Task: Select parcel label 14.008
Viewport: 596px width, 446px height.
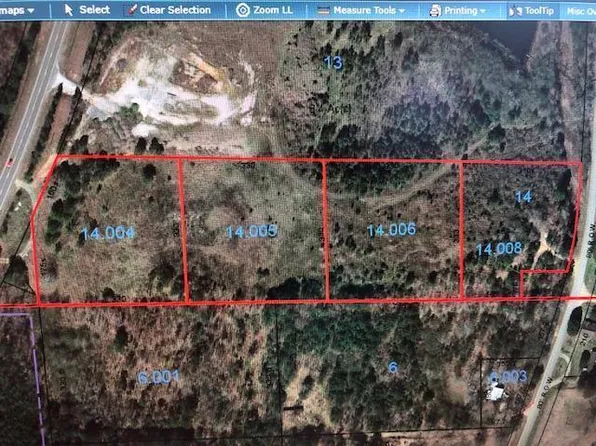Action: 499,249
